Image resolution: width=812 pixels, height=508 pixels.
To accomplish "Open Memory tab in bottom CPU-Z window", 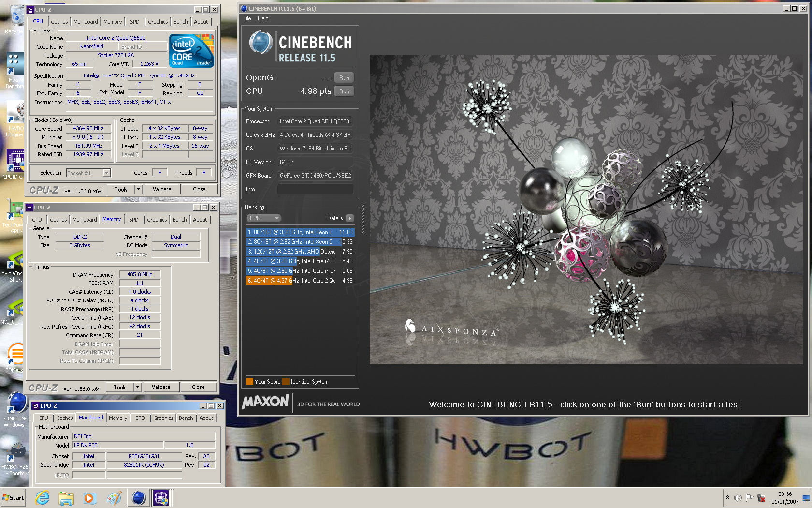I will click(118, 418).
